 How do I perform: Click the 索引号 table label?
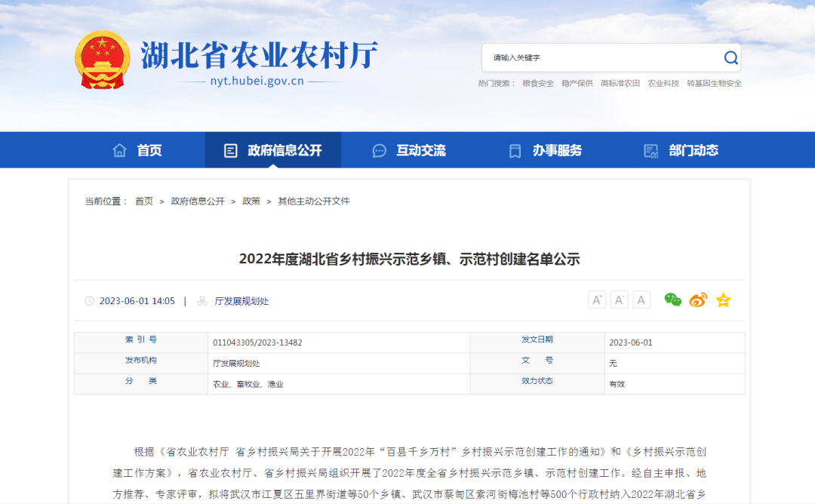[141, 340]
